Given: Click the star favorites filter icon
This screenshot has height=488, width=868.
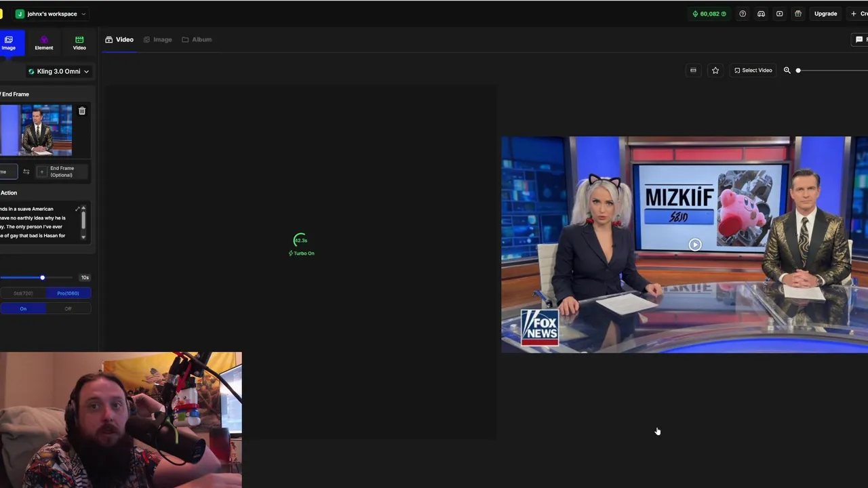Looking at the screenshot, I should click(715, 70).
